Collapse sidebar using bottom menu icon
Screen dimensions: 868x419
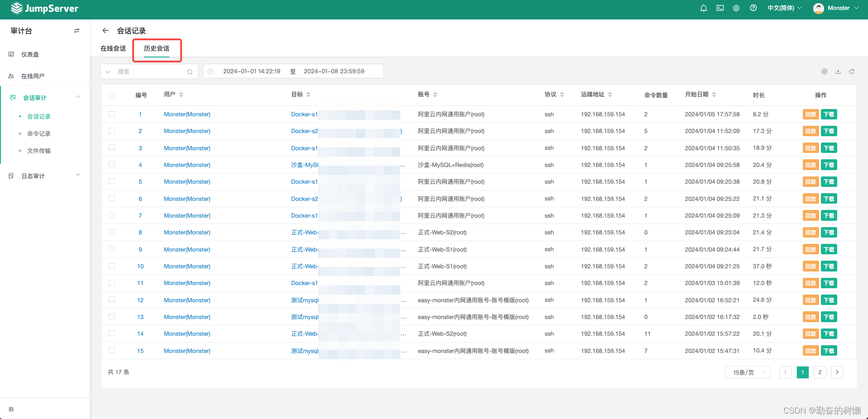[x=11, y=409]
